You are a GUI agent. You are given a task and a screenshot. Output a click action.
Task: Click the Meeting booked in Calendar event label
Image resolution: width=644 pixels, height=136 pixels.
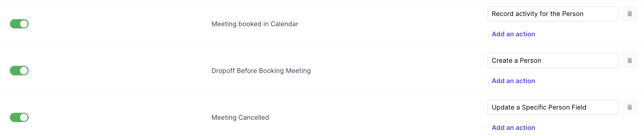point(255,24)
